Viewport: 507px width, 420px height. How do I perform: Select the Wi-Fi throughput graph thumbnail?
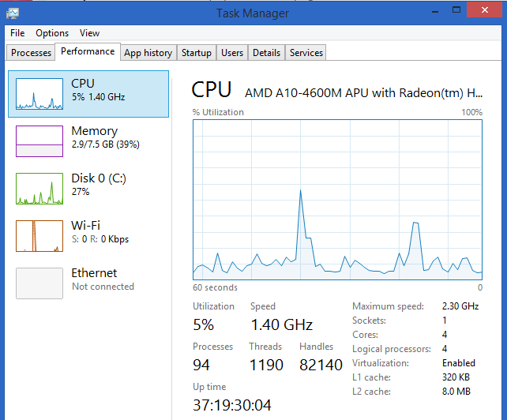pyautogui.click(x=39, y=236)
